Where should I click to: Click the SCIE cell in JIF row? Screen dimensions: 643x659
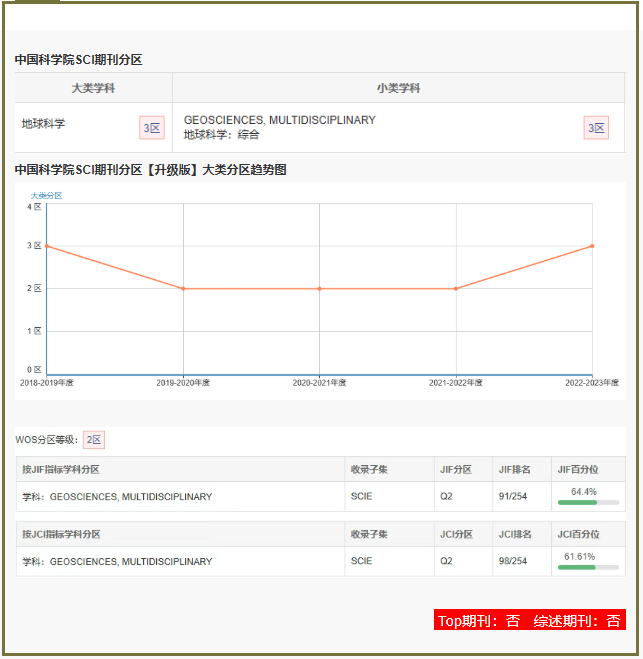[x=361, y=496]
